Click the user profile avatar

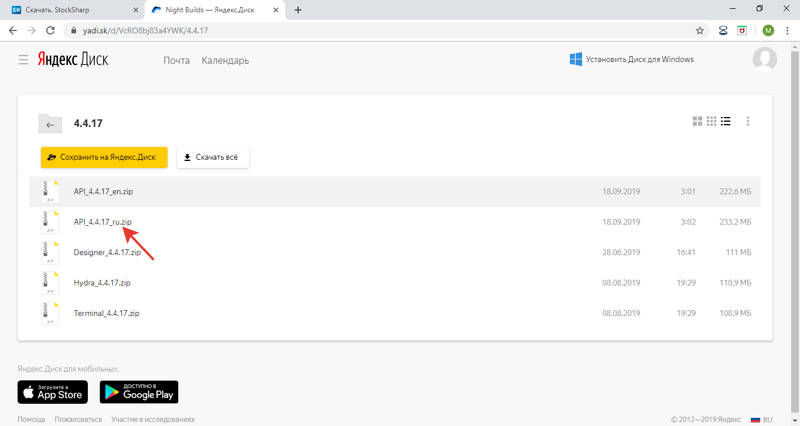[764, 59]
